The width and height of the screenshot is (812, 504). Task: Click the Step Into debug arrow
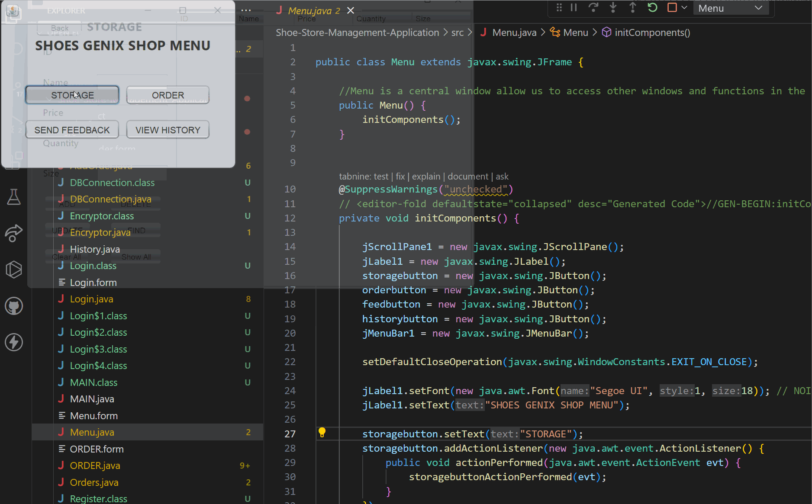[613, 8]
